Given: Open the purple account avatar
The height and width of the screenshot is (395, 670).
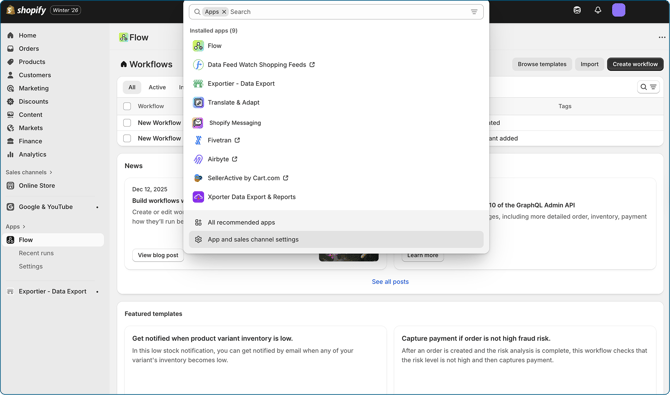Looking at the screenshot, I should tap(618, 10).
